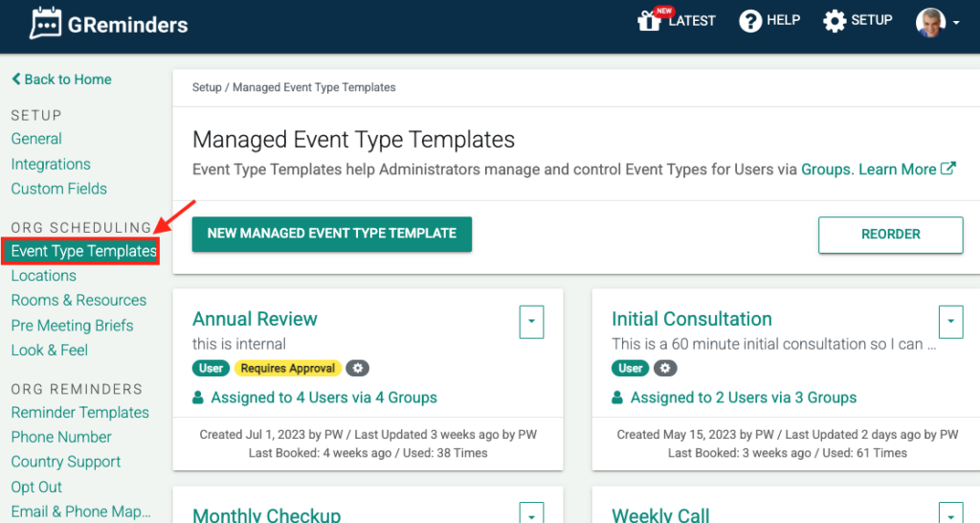Click the GReminders brand name
The height and width of the screenshot is (523, 980).
click(127, 25)
